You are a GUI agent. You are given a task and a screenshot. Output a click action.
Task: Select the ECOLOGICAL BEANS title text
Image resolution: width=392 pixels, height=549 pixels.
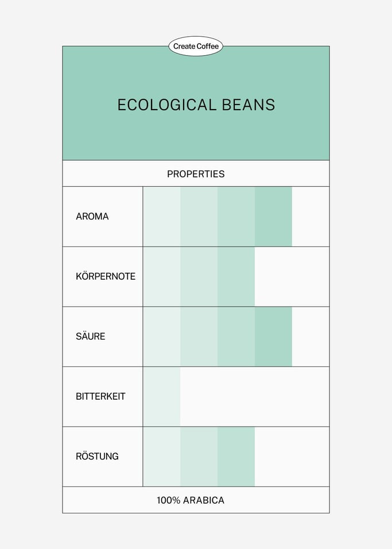(x=196, y=105)
